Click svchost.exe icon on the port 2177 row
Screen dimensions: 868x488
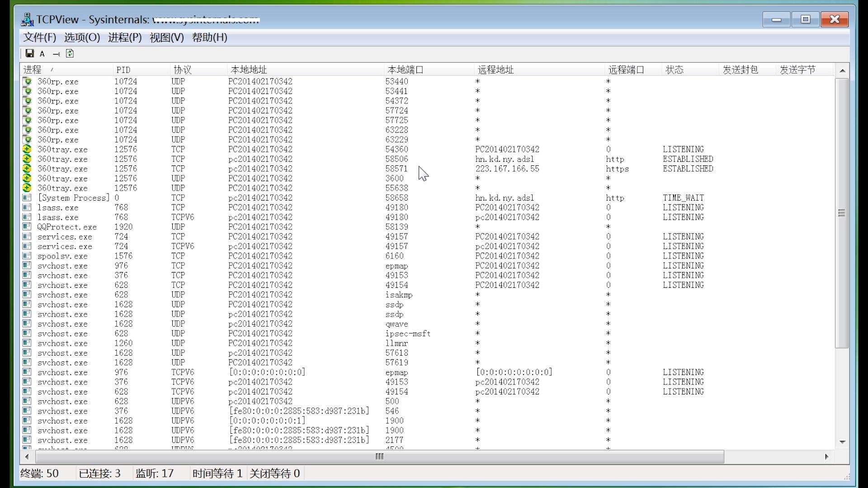click(x=27, y=440)
